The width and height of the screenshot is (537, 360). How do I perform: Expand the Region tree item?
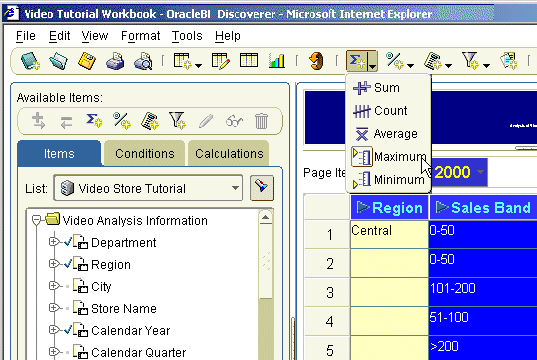click(53, 264)
